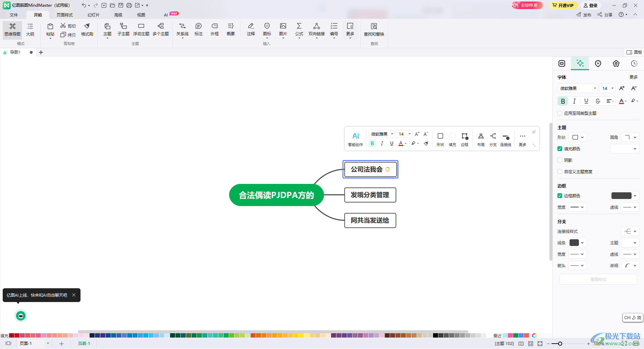Viewport: 644px width, 349px height.
Task: Add a Boundary frame (外框)
Action: (214, 29)
